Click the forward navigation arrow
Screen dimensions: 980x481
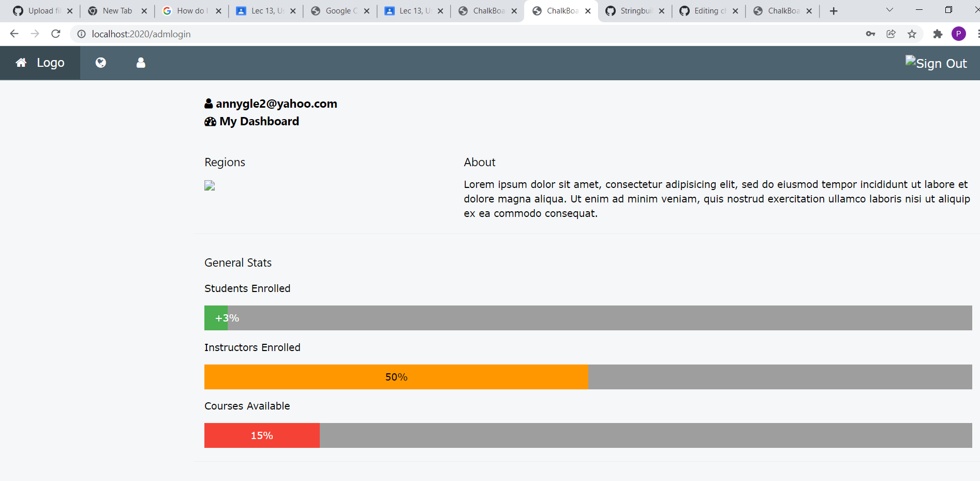(35, 34)
